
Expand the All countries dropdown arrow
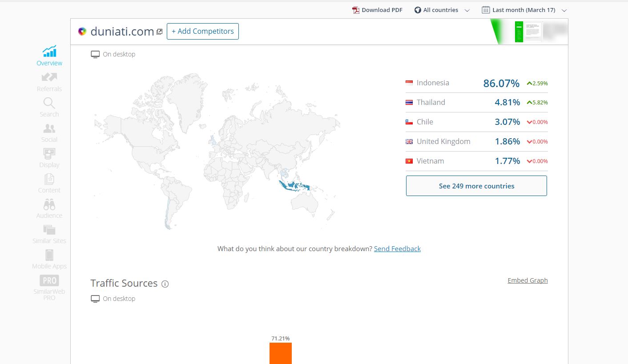(x=467, y=10)
